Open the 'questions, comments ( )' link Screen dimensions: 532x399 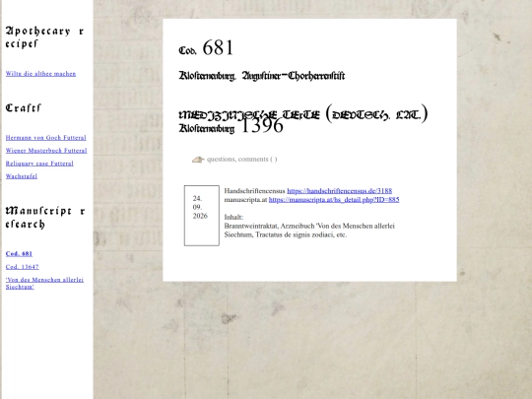[x=242, y=160]
